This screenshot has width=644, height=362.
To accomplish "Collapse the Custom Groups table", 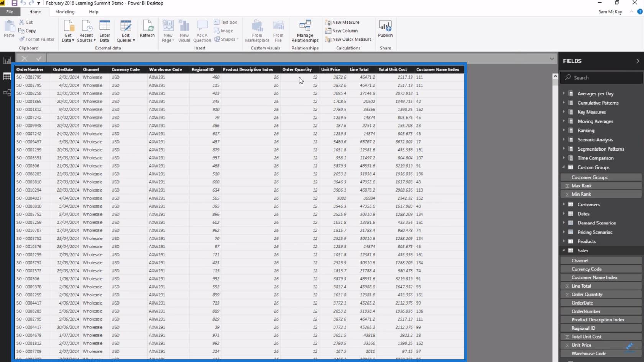I will [564, 167].
